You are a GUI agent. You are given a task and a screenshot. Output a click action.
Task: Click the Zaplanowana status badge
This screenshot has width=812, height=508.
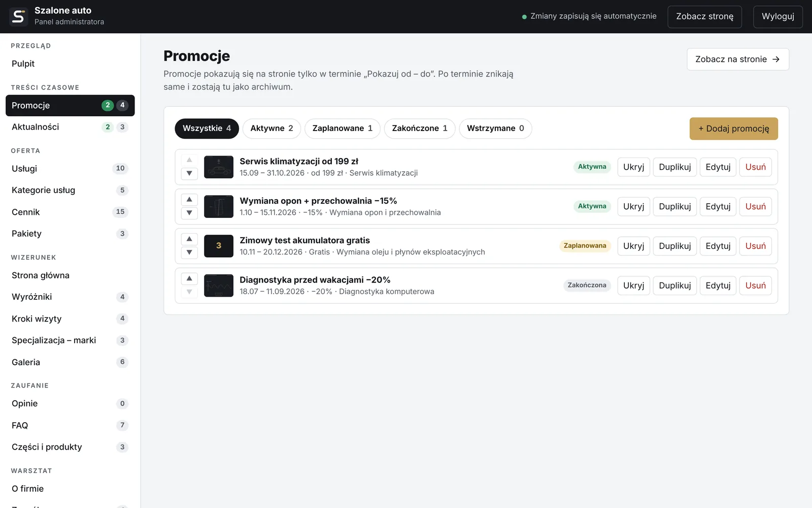pos(585,246)
